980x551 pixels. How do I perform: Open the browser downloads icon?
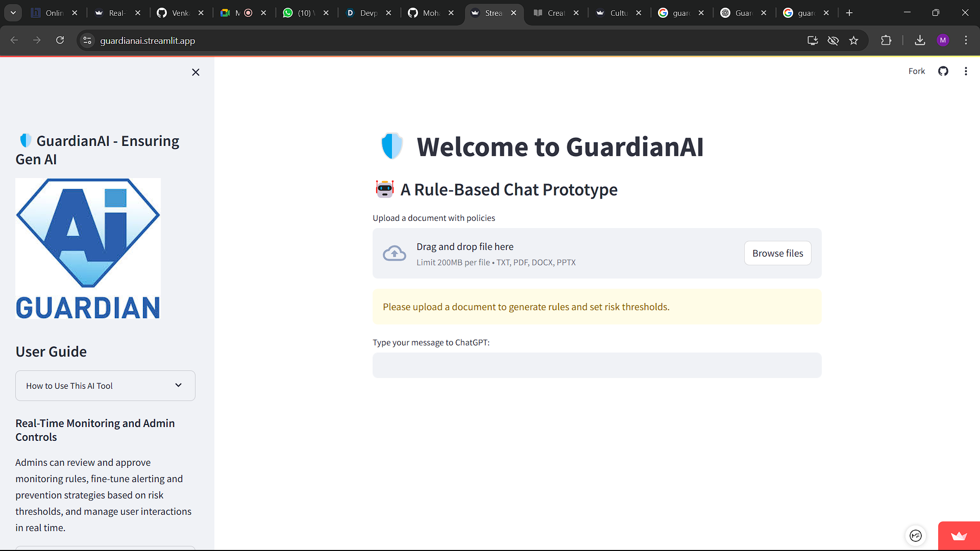pos(920,41)
